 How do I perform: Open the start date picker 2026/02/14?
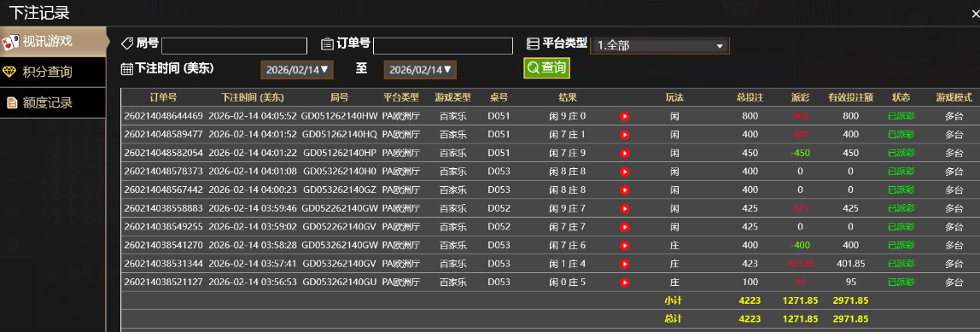pos(297,69)
